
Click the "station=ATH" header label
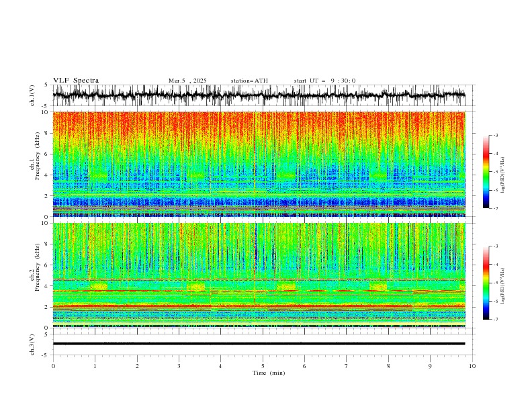[249, 81]
